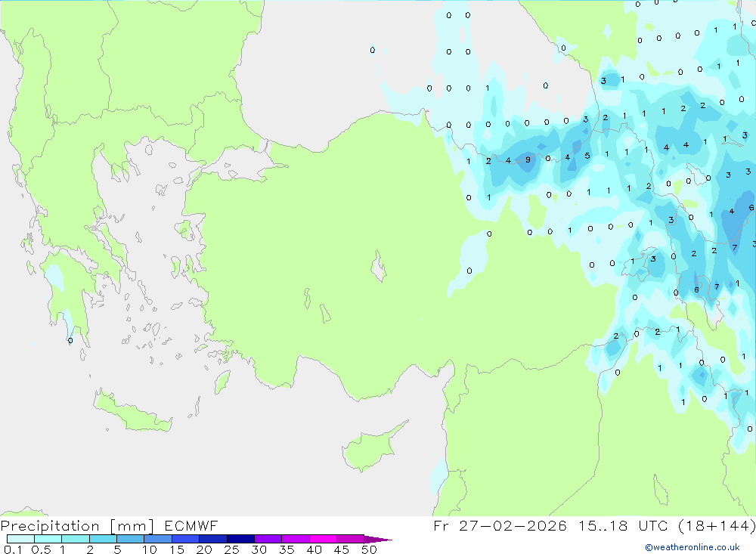Click the '10' legend scale label

150,549
